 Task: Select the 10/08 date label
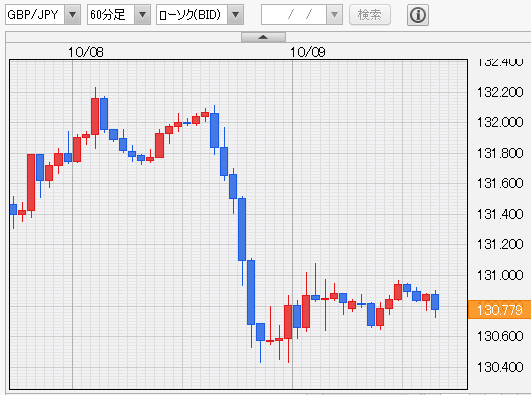86,52
